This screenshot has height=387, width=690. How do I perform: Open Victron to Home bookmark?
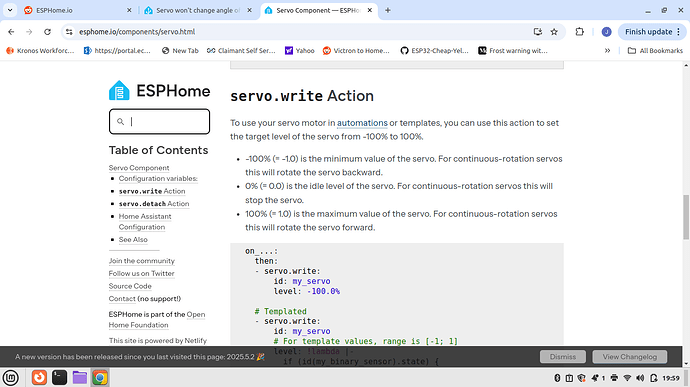356,51
